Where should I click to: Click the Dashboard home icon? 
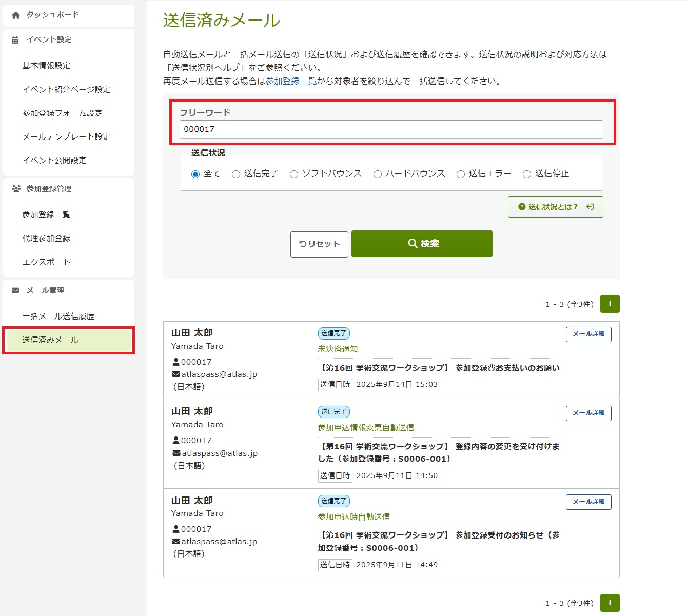[x=16, y=15]
